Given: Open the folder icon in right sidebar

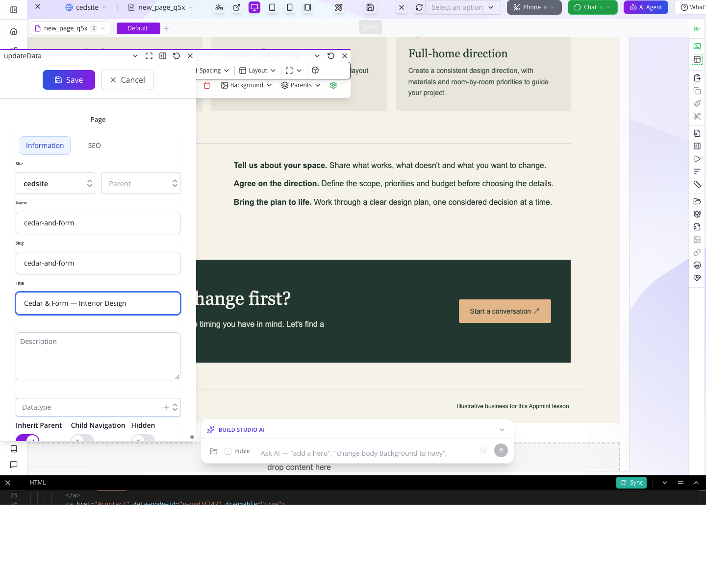Looking at the screenshot, I should pyautogui.click(x=697, y=201).
